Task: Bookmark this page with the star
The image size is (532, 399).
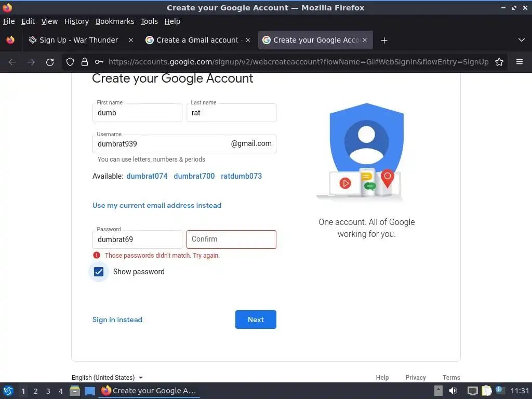Action: [x=499, y=62]
